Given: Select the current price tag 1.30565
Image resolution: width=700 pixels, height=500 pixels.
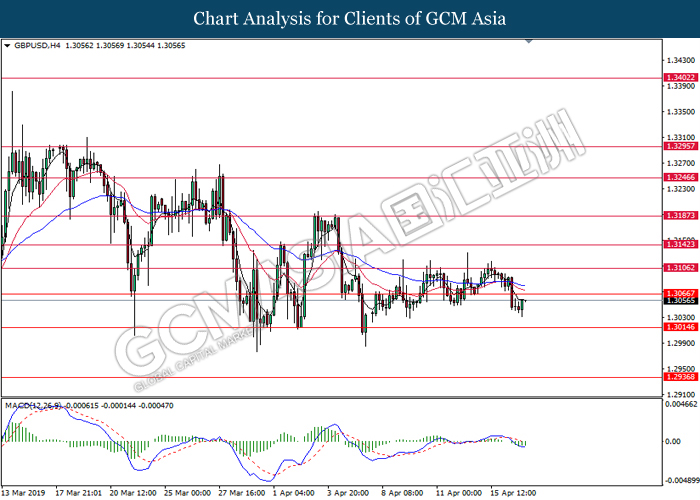Looking at the screenshot, I should pyautogui.click(x=678, y=300).
